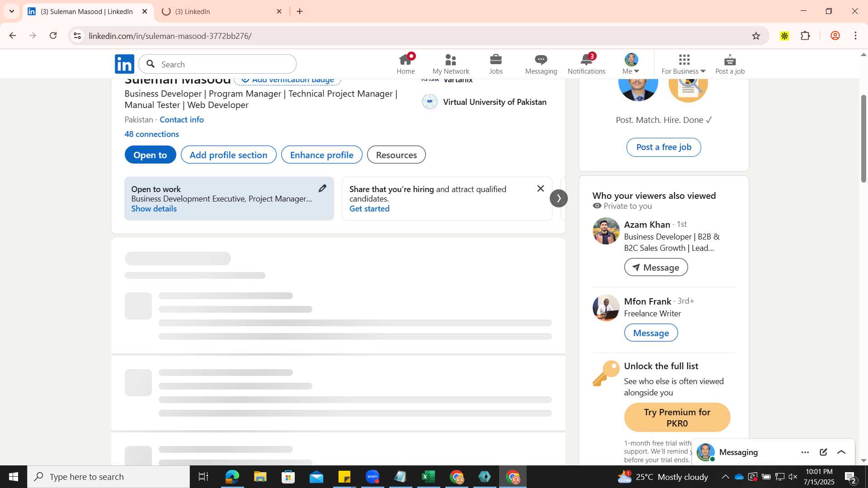Open tab search dropdown
Viewport: 868px width, 488px height.
tap(11, 12)
